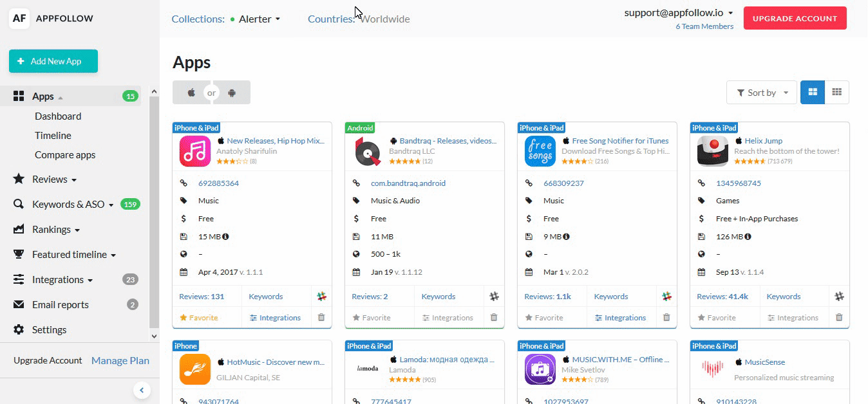The image size is (868, 404).
Task: Mark Free Song Notifier as favorite
Action: click(544, 318)
